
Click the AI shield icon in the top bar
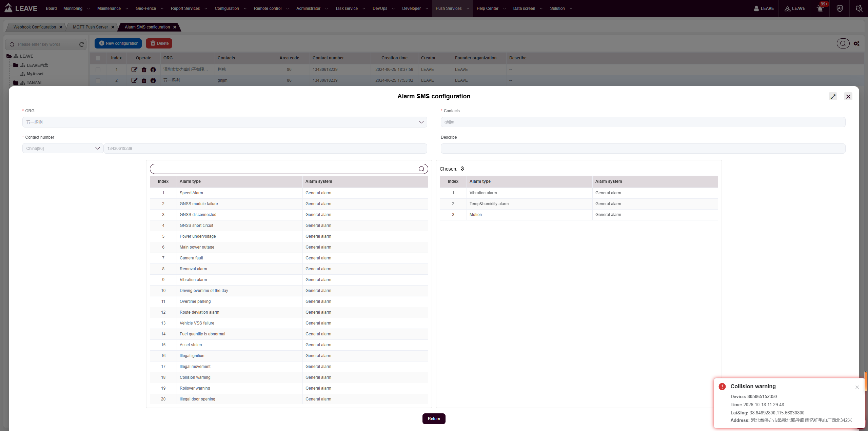(x=840, y=8)
